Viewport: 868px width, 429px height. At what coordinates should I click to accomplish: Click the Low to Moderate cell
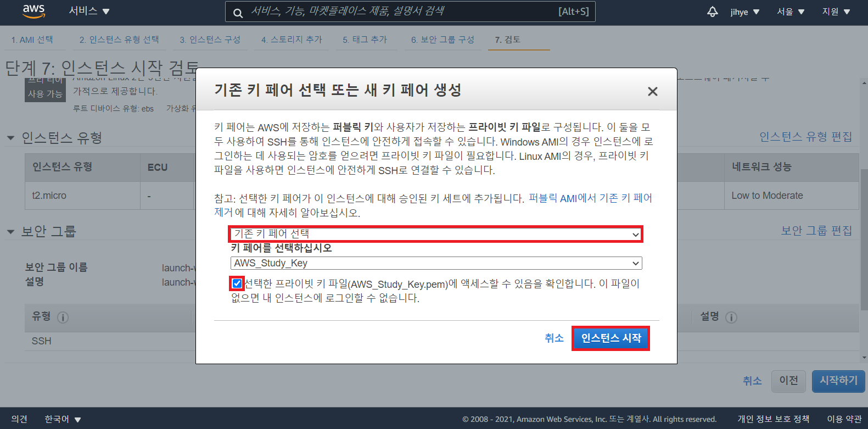click(791, 196)
